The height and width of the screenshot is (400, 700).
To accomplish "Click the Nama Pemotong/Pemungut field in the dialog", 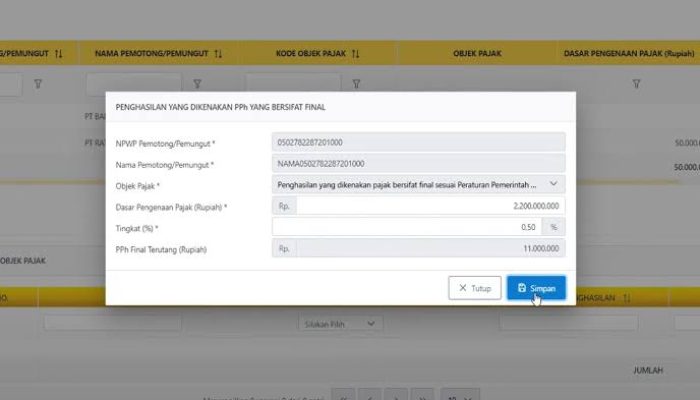I will 418,163.
